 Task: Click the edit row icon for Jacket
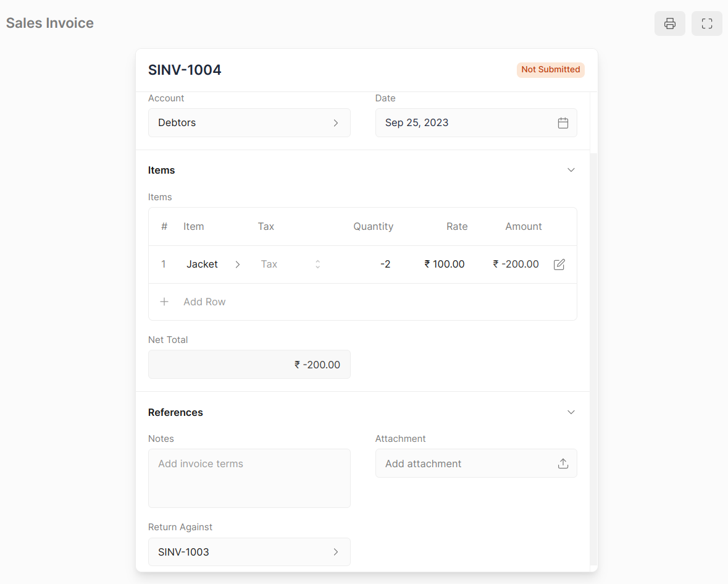[559, 264]
